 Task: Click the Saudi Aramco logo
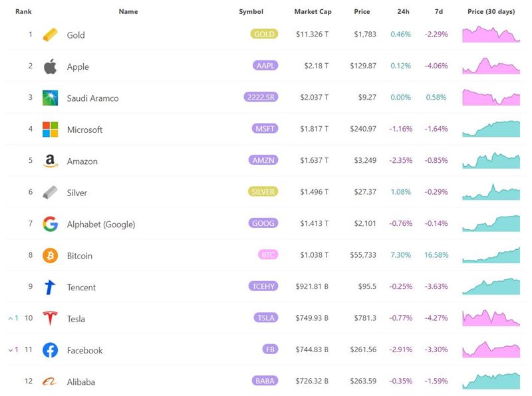point(51,98)
